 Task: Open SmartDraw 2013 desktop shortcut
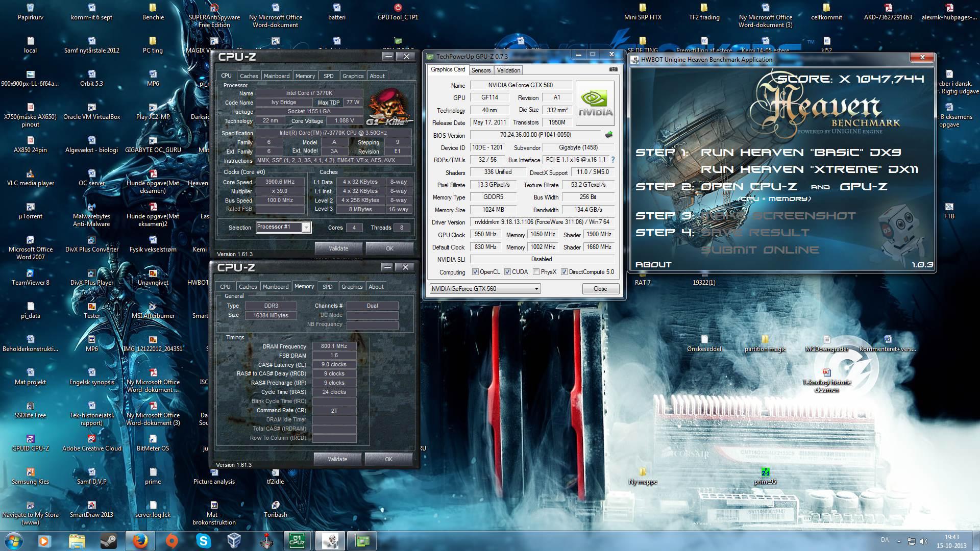(x=92, y=509)
